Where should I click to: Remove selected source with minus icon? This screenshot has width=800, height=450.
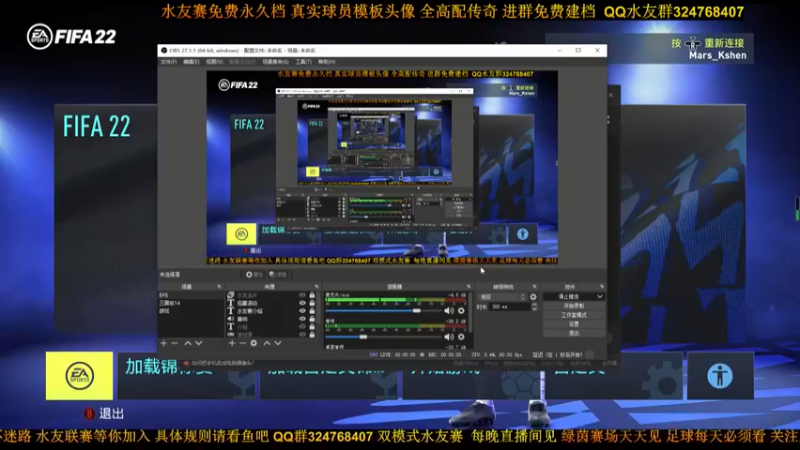[x=242, y=343]
